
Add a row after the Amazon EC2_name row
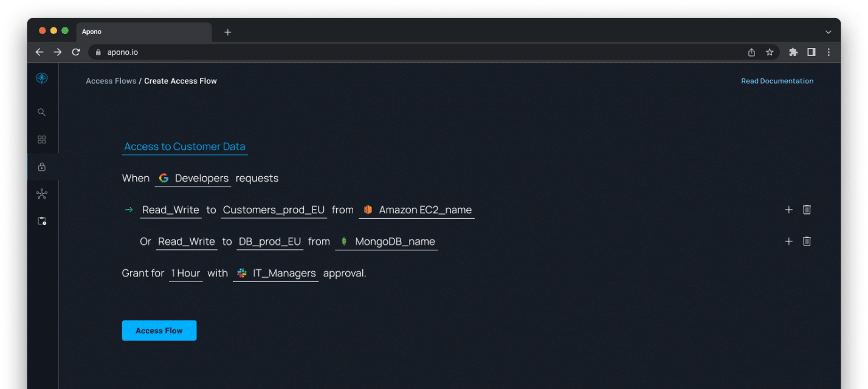pyautogui.click(x=789, y=210)
